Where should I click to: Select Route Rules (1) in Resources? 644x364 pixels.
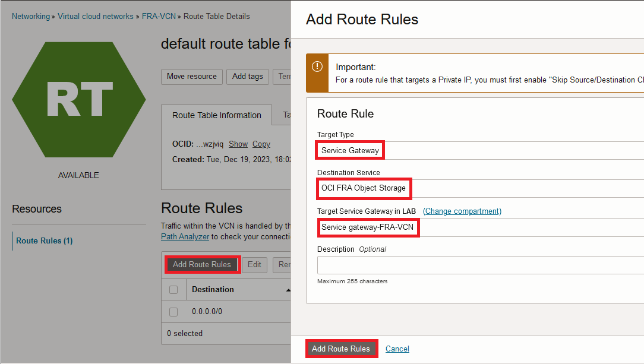point(44,240)
